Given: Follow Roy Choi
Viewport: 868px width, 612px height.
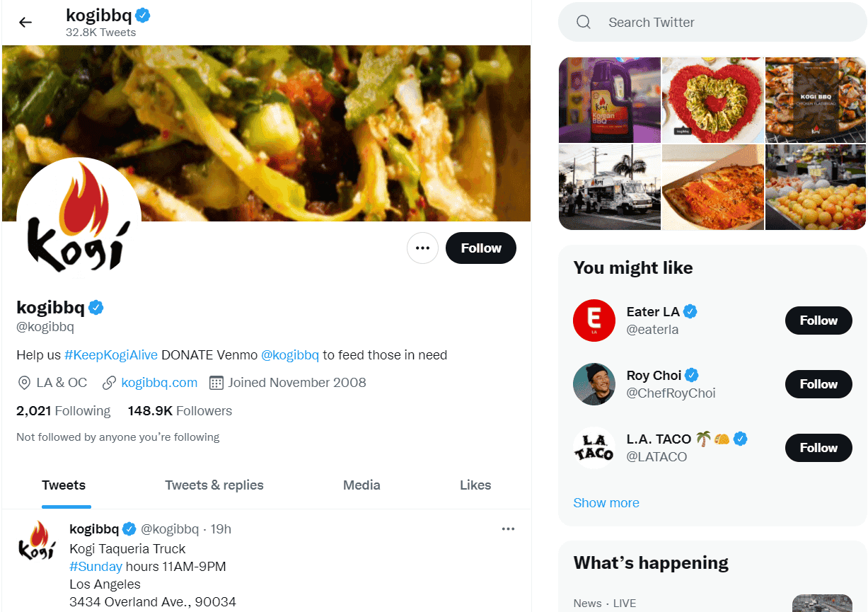Looking at the screenshot, I should [x=818, y=384].
